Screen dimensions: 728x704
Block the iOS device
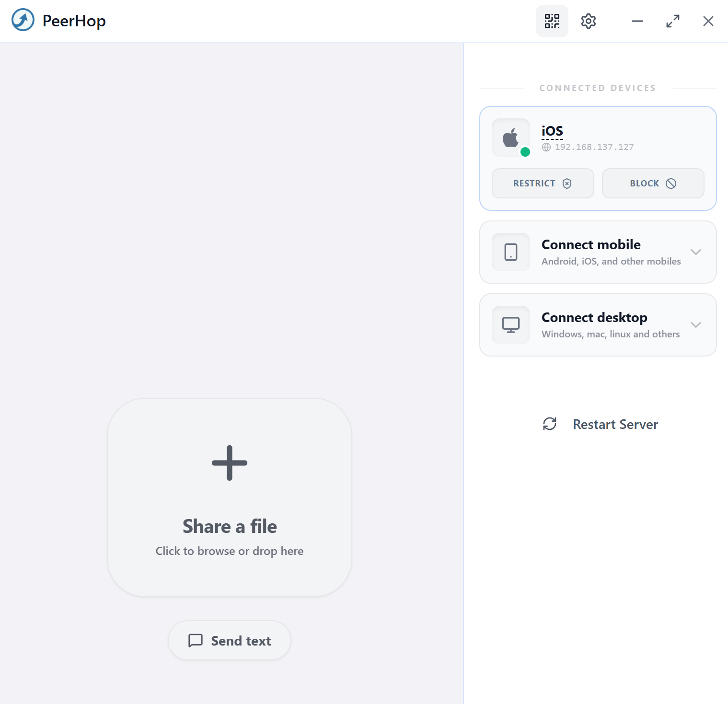coord(653,183)
